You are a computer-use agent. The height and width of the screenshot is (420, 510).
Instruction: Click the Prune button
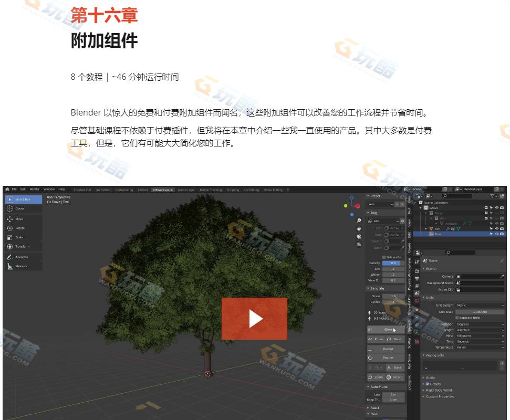[376, 339]
